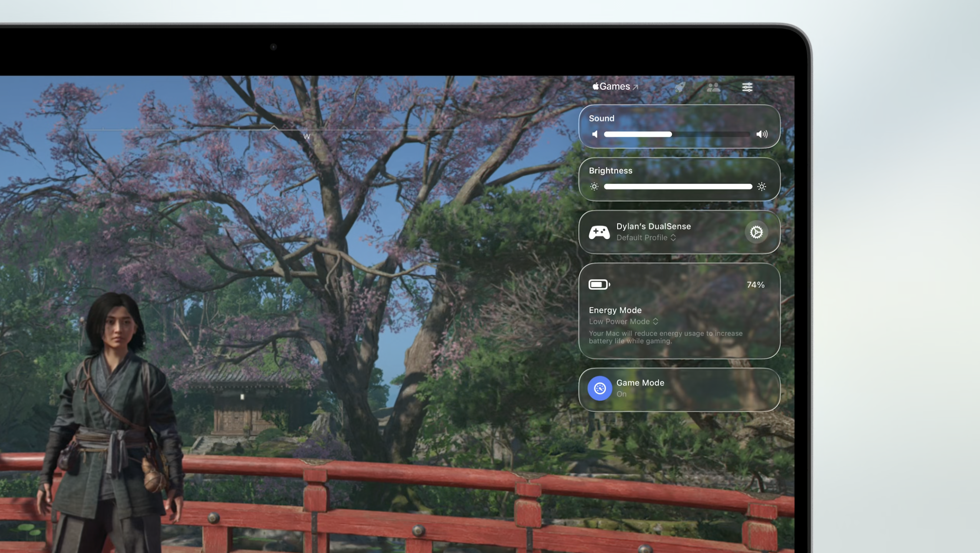Click the Sound label
980x553 pixels.
601,118
